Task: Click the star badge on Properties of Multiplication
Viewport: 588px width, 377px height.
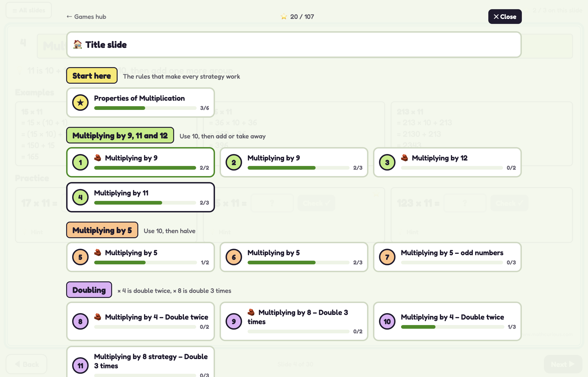Action: [80, 103]
